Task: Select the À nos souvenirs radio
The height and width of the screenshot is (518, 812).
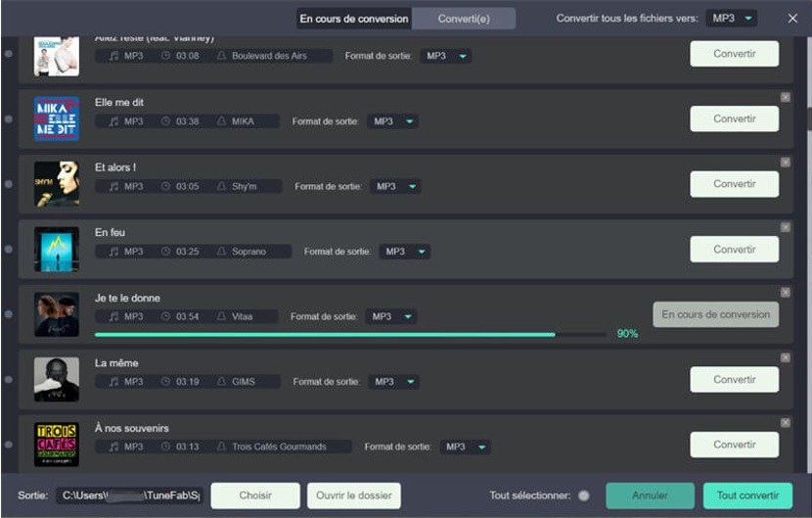Action: [8, 445]
